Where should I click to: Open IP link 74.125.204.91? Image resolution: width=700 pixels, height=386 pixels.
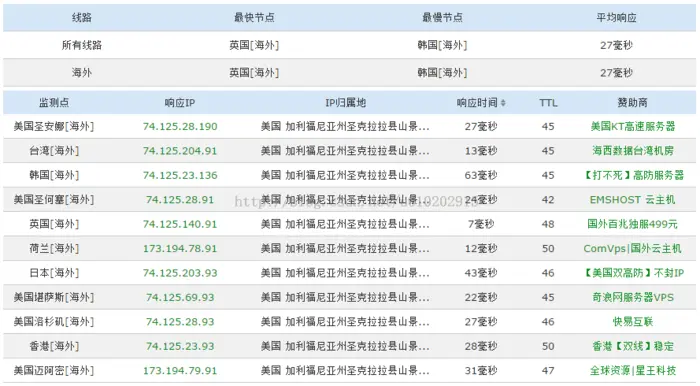tap(180, 151)
